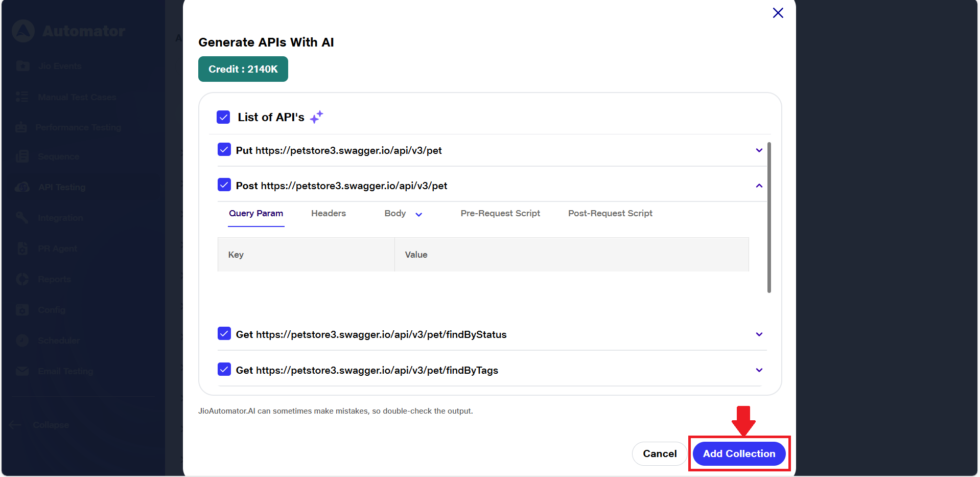Viewport: 980px width, 477px height.
Task: Click the Email Testing envelope icon
Action: (22, 371)
